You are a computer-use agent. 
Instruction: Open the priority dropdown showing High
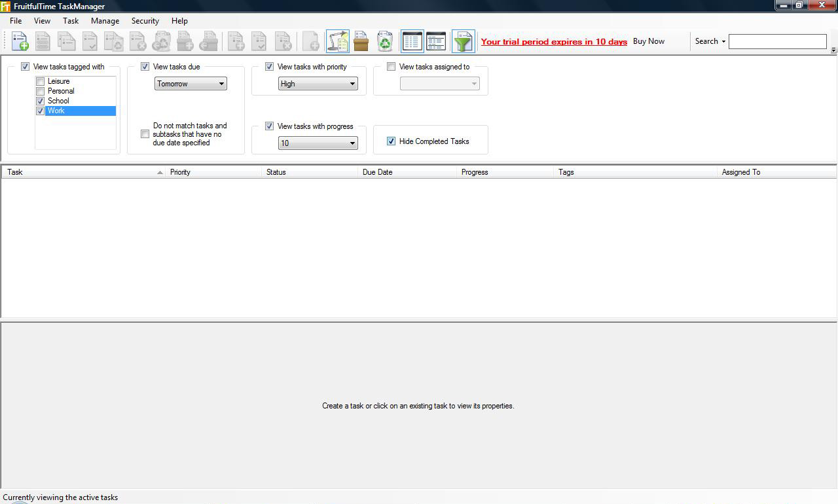[318, 84]
